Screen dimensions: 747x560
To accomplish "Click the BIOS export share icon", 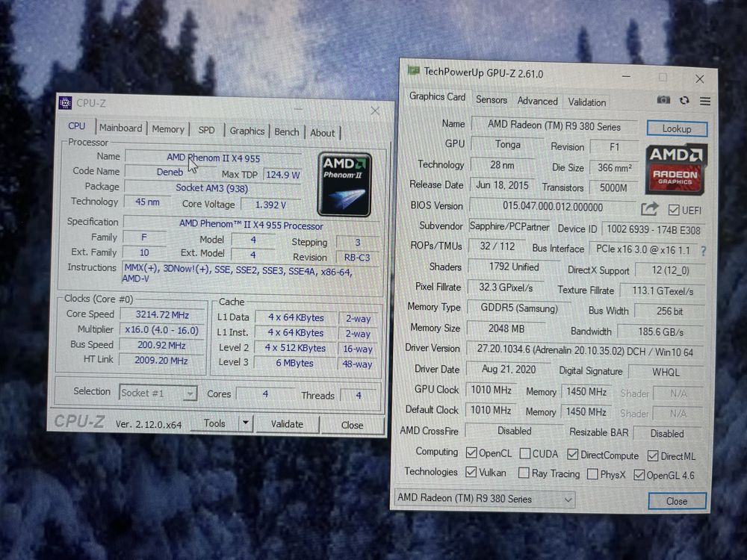I will [x=649, y=208].
